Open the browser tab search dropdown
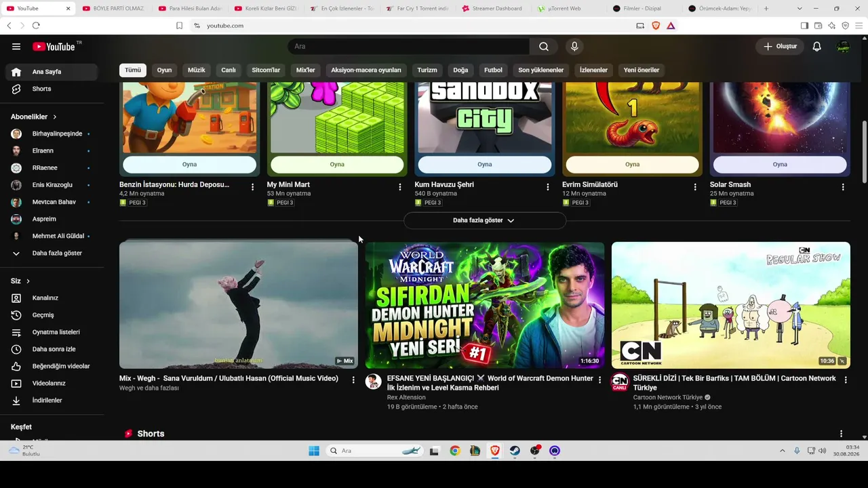868x488 pixels. [x=800, y=9]
